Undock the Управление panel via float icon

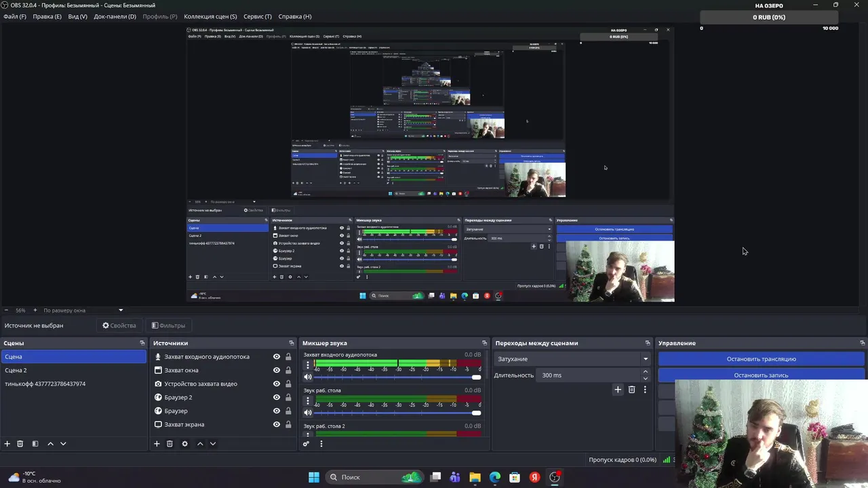(x=862, y=343)
